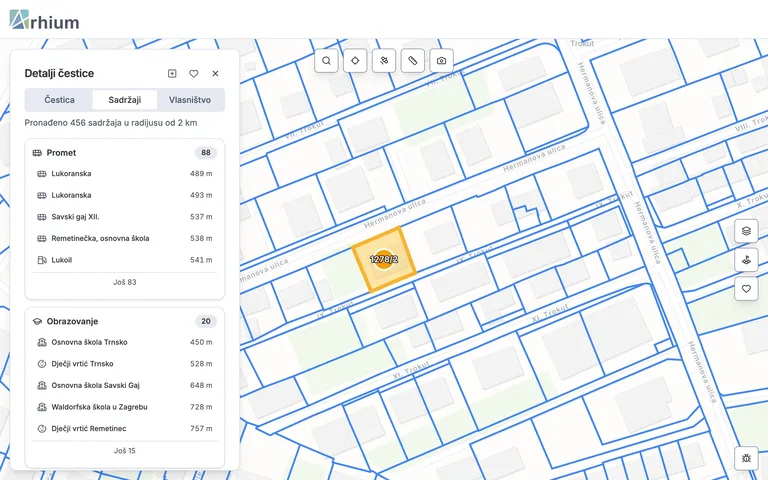
Task: Click the Obrazovanje section heading
Action: pos(72,321)
